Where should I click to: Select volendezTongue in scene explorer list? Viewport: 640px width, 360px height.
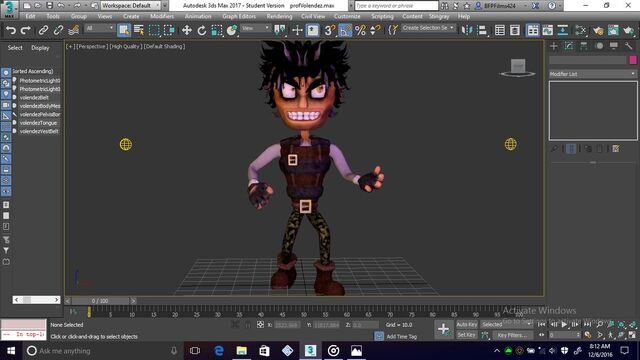point(38,123)
